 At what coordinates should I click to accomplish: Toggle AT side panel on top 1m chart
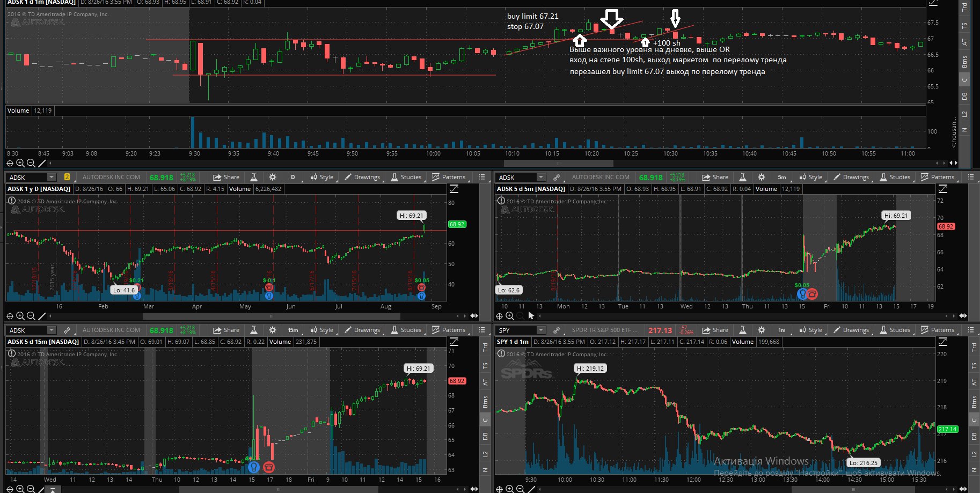pos(964,42)
